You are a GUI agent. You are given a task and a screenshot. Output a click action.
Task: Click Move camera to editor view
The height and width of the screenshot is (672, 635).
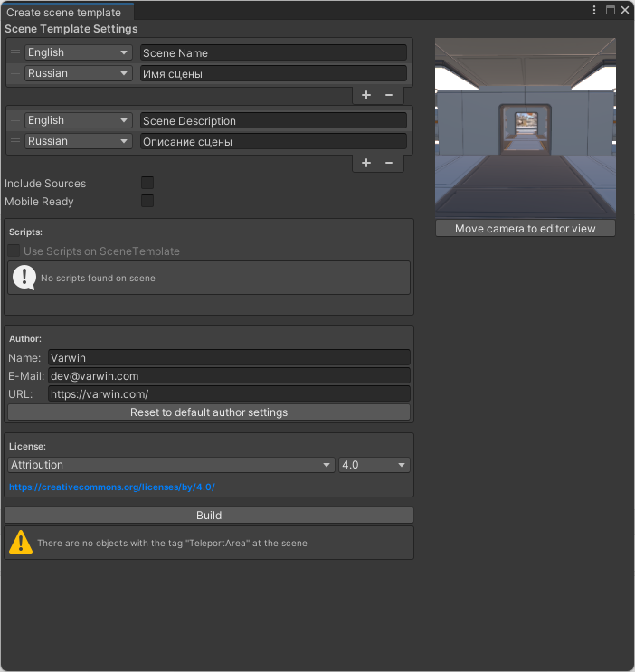click(525, 229)
